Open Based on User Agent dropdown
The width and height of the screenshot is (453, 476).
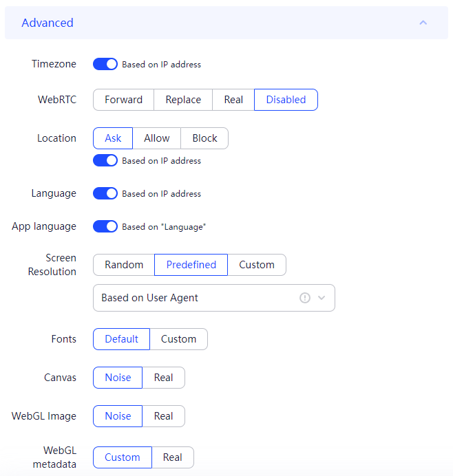[x=214, y=298]
